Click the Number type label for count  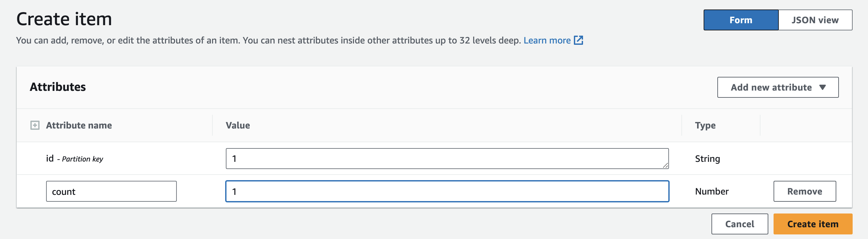click(x=711, y=191)
